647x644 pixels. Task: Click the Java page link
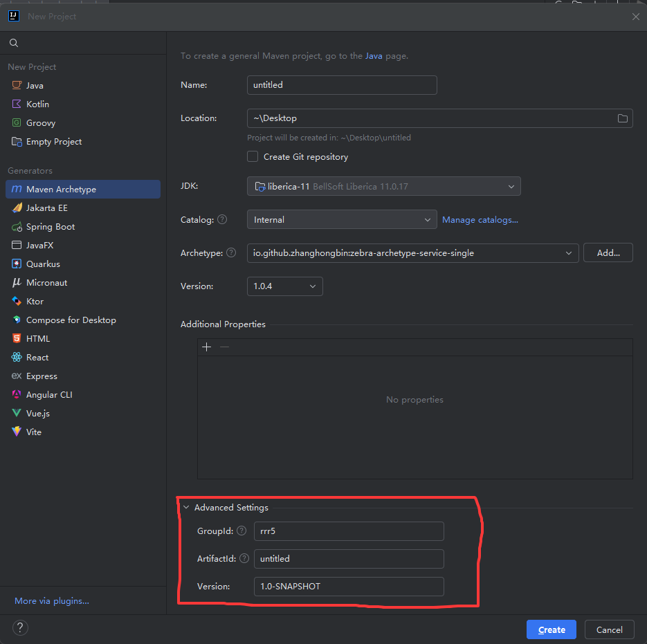[374, 56]
